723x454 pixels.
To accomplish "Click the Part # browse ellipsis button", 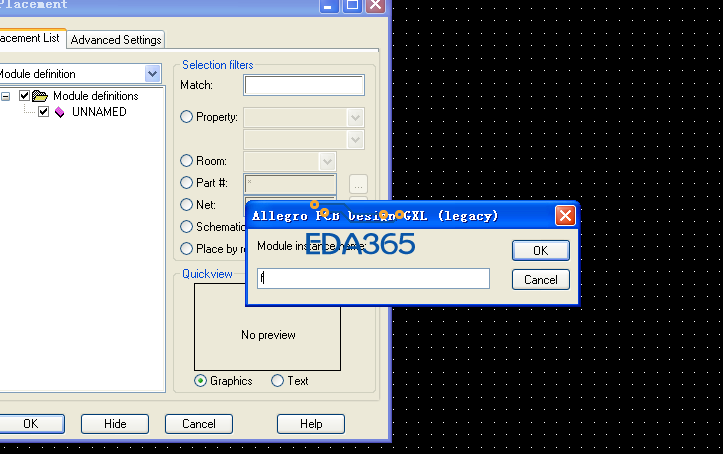I will click(x=358, y=184).
